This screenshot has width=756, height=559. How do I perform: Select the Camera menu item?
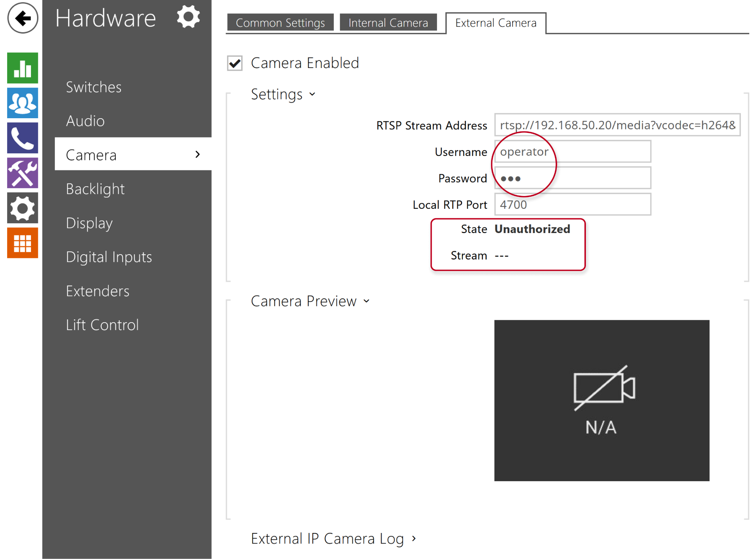(133, 154)
